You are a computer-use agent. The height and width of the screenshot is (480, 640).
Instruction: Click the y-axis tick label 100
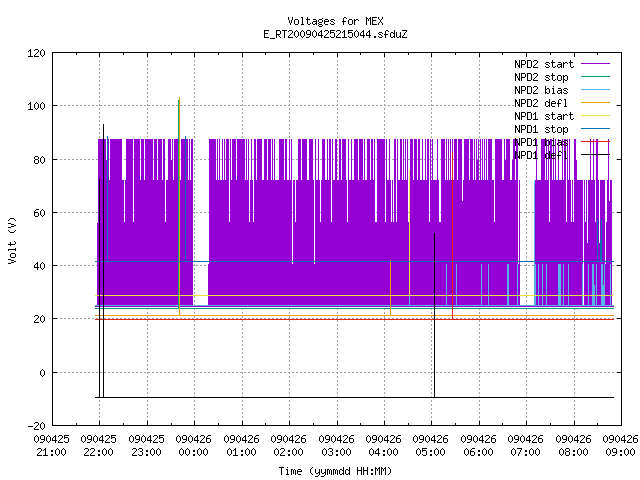[x=36, y=106]
